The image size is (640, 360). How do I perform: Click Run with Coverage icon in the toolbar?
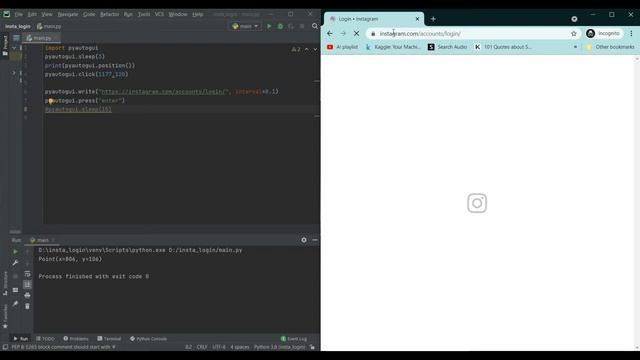click(x=291, y=26)
